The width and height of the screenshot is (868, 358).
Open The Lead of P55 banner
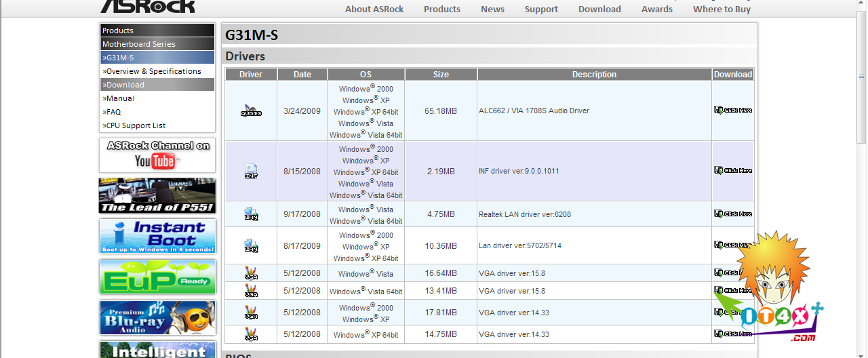point(157,196)
